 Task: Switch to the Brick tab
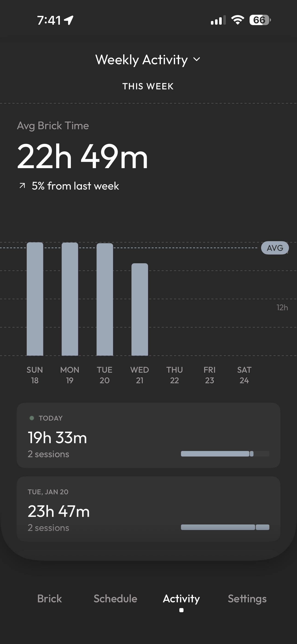pos(49,599)
